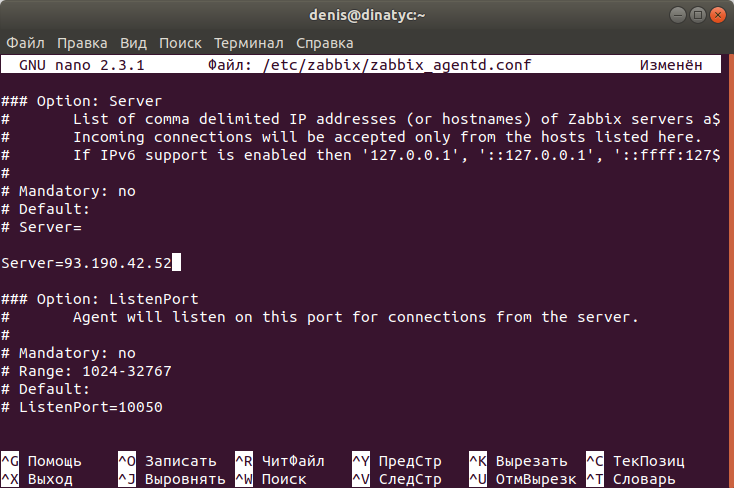Click the ^W Поиск shortcut
This screenshot has width=734, height=488.
270,479
